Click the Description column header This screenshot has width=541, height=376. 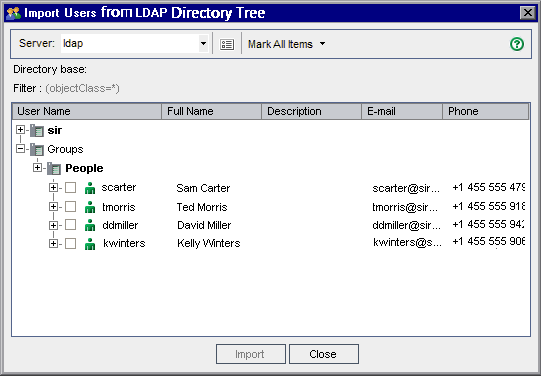click(312, 111)
